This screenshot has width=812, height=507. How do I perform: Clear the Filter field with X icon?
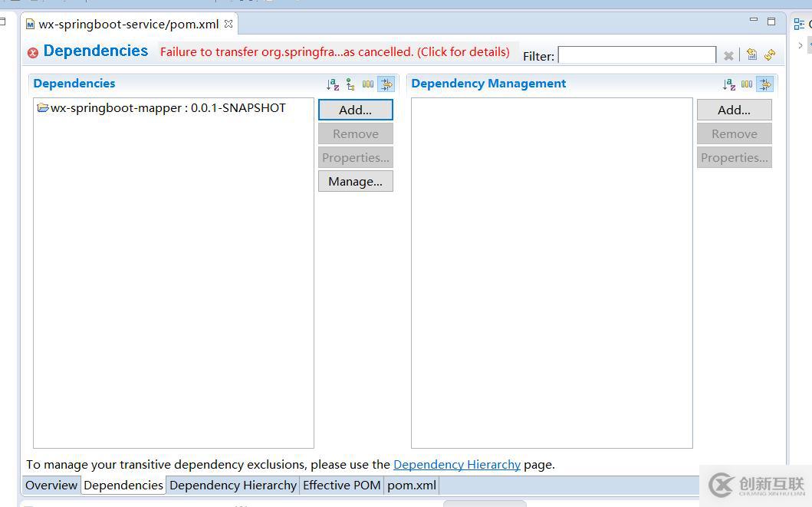(x=728, y=55)
